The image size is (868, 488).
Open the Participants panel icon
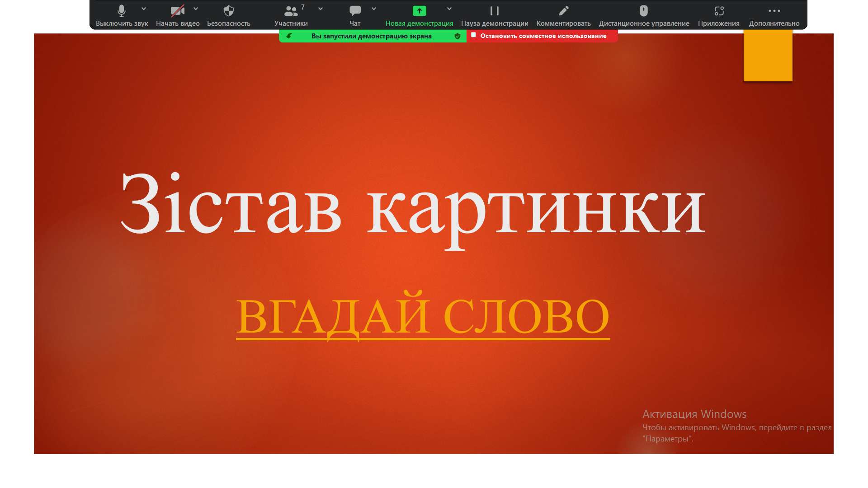[x=291, y=11]
